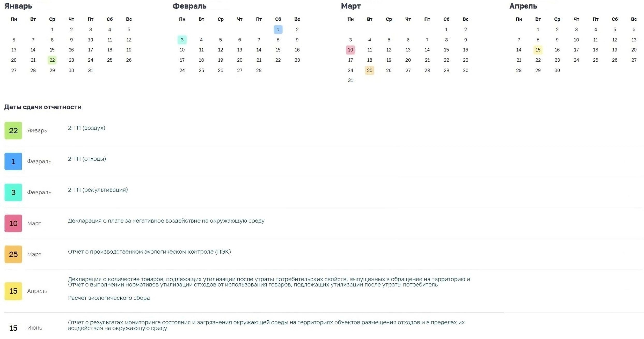Screen dimensions: 644x339
Task: Click orange 25 March date badge
Action: point(13,254)
